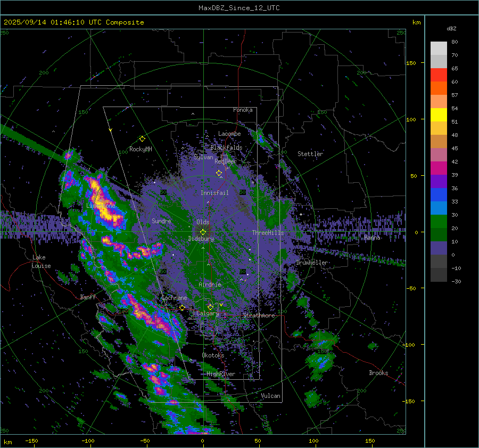Click the Hanna label
The height and width of the screenshot is (448, 479).
tap(372, 238)
